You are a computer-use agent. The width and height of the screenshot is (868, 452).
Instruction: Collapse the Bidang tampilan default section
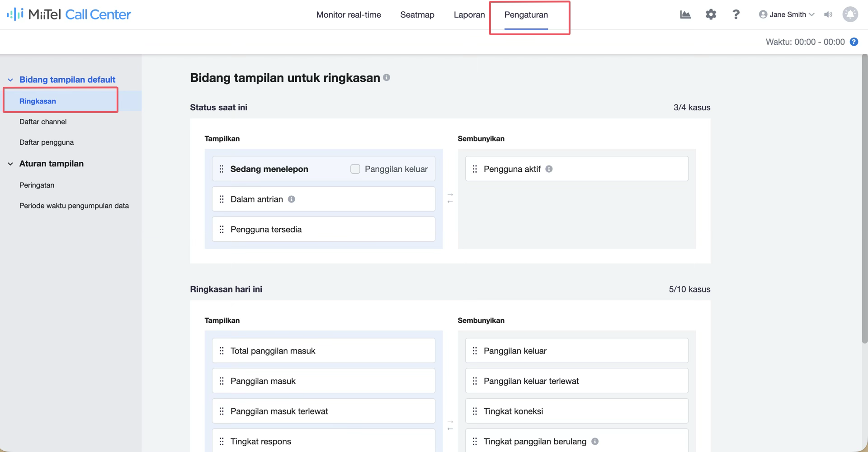(10, 80)
